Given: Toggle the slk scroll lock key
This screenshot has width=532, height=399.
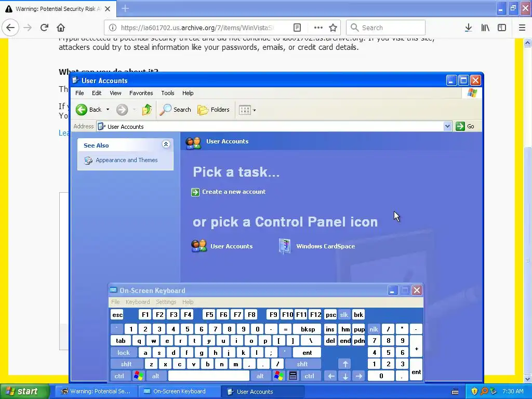Looking at the screenshot, I should tap(344, 315).
